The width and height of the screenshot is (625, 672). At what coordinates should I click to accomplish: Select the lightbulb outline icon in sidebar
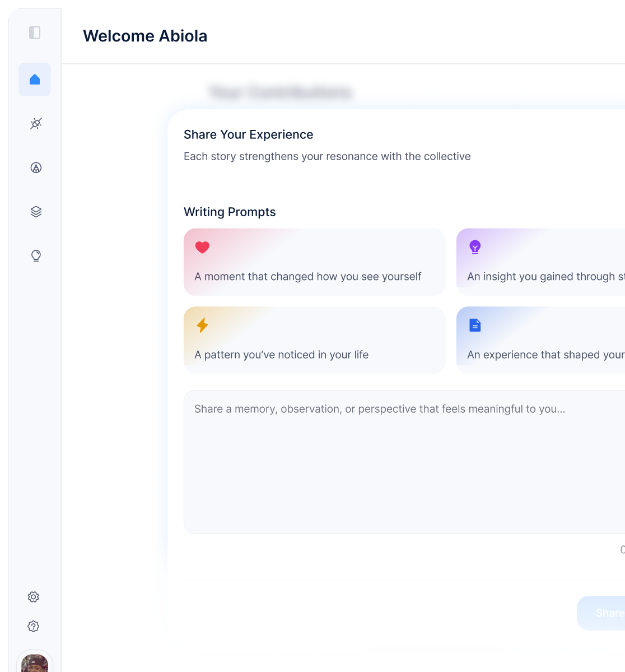coord(36,256)
